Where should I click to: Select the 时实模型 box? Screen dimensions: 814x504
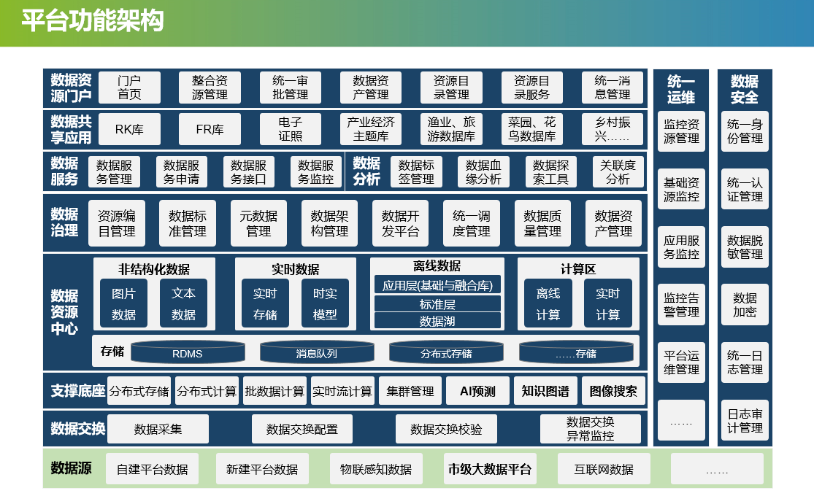(325, 303)
